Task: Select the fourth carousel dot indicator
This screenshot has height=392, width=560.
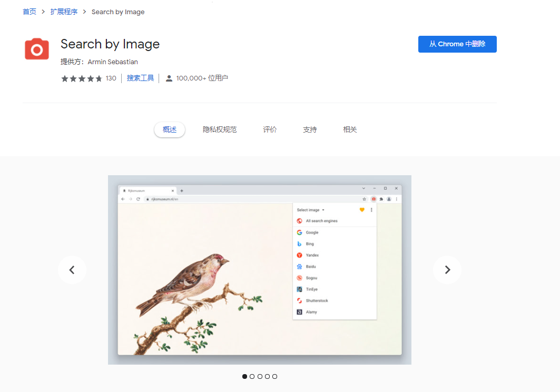Action: click(x=267, y=376)
